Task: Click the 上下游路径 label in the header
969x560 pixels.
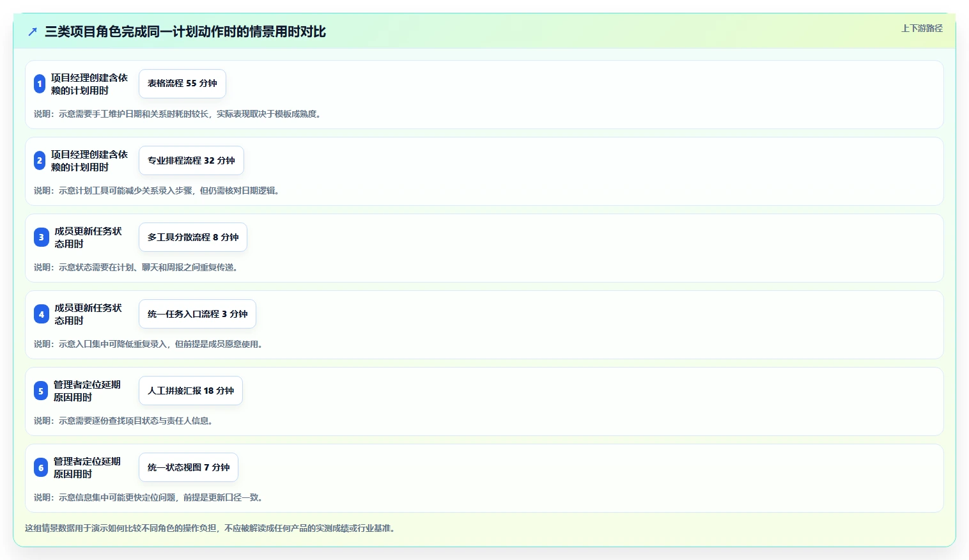Action: pyautogui.click(x=922, y=28)
